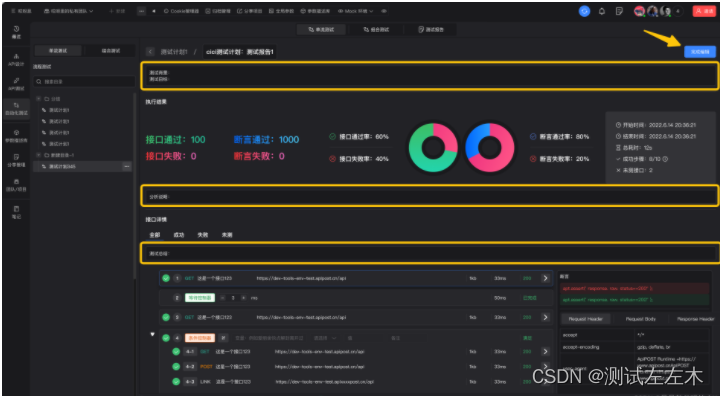Open 分享管理 in the left sidebar
The width and height of the screenshot is (720, 396).
[x=16, y=160]
